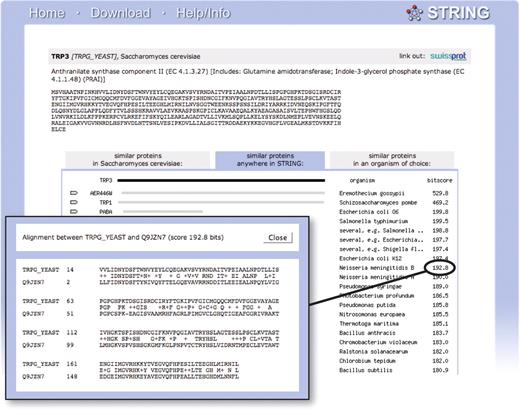Select Chromobacterium violaceum organism entry

(x=378, y=342)
